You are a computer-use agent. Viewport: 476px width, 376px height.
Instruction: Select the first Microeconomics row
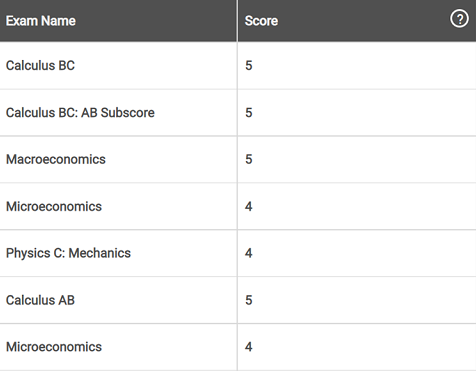[x=238, y=206]
